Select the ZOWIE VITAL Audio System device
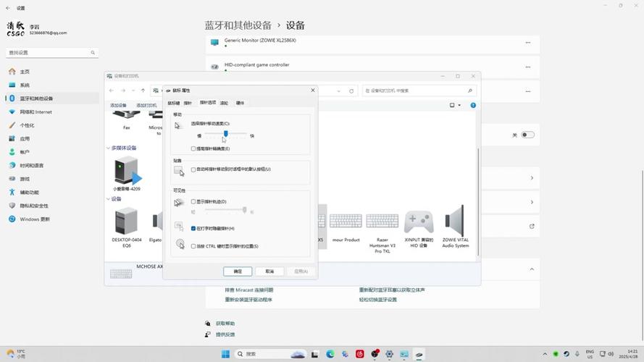 (455, 227)
